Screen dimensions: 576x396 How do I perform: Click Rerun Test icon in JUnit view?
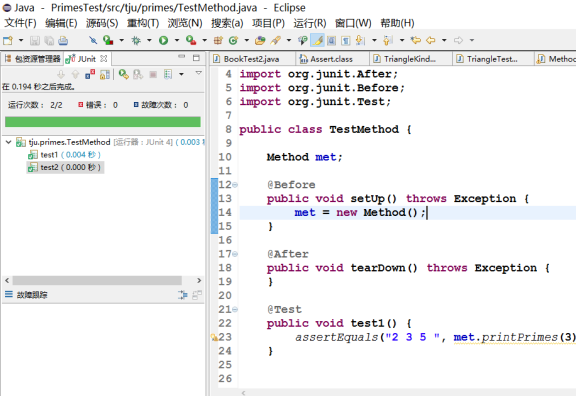click(123, 75)
